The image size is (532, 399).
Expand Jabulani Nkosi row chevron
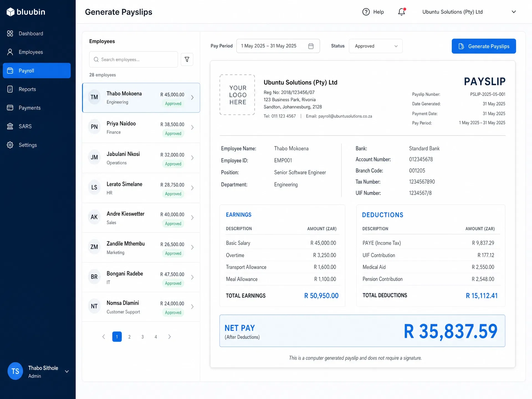(x=192, y=158)
